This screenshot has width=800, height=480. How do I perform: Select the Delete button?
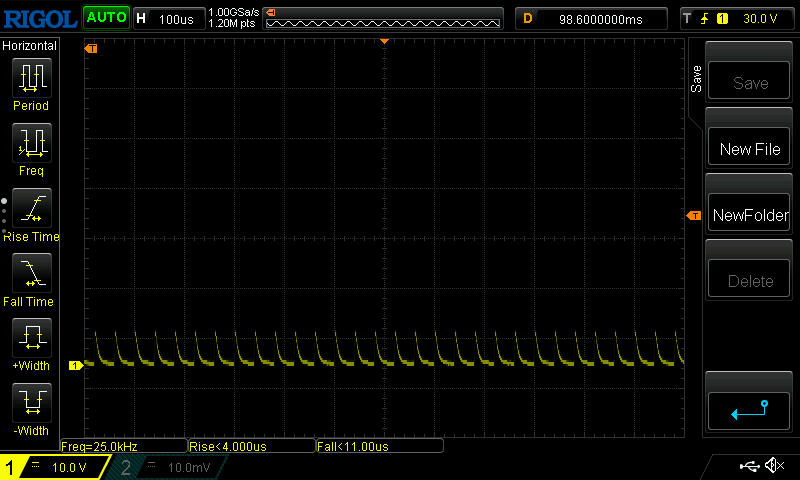click(749, 277)
